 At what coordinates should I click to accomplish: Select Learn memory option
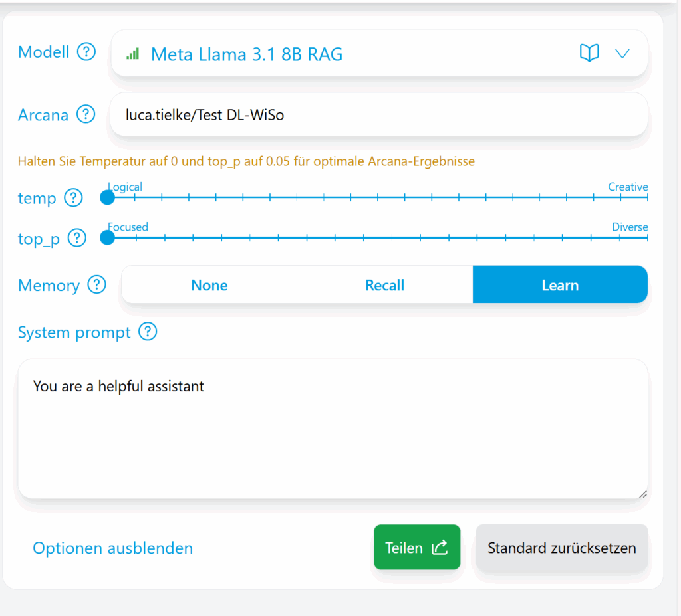[560, 285]
